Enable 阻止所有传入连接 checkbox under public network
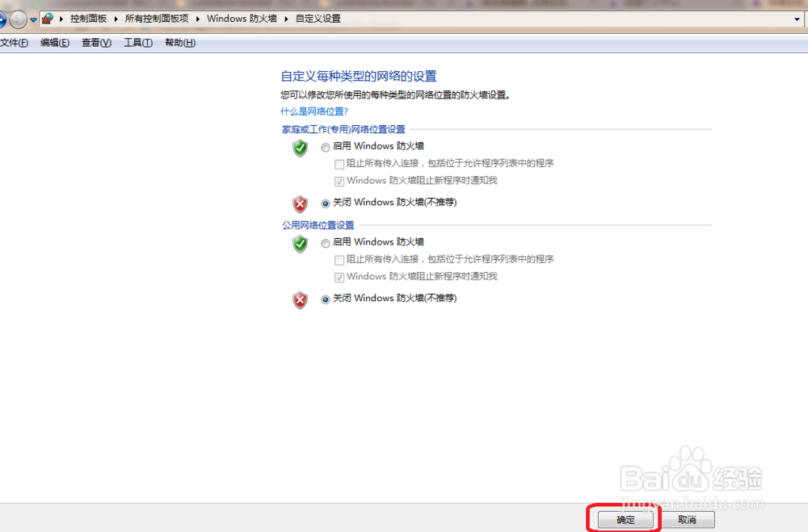 coord(339,260)
